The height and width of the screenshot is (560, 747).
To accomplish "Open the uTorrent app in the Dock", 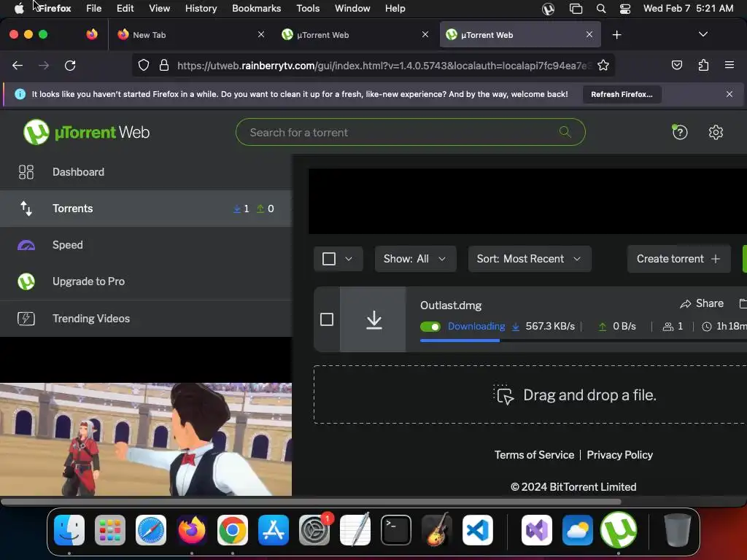I will pos(619,530).
